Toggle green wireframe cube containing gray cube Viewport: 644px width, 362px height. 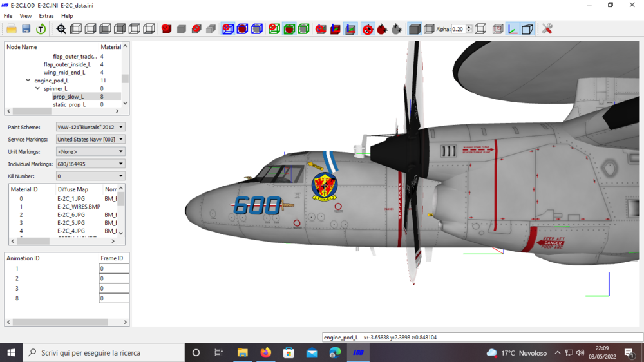point(303,29)
